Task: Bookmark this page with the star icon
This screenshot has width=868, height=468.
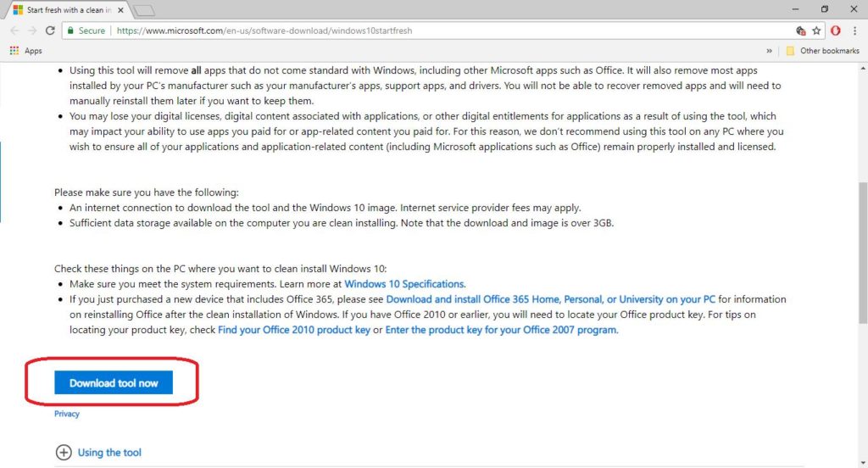Action: coord(816,31)
